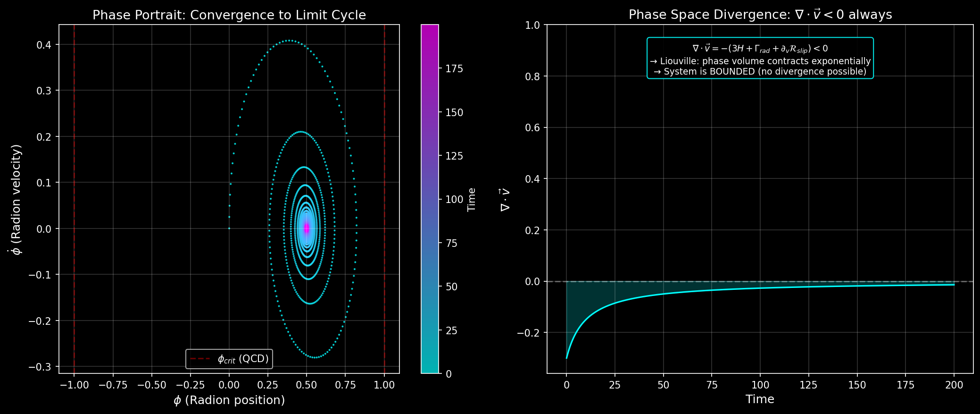
Task: Select the ϕ_crit (QCD) legend entry
Action: [x=229, y=359]
